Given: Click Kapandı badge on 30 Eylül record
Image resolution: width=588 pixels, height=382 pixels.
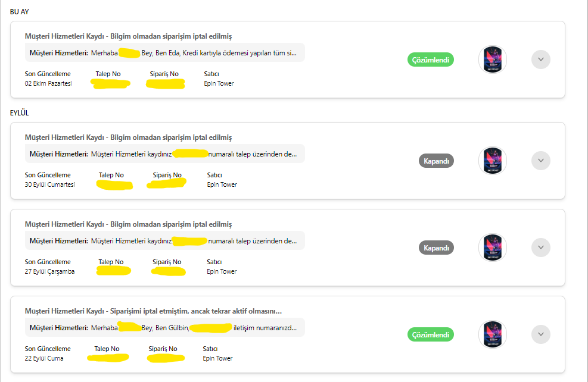Looking at the screenshot, I should 437,161.
